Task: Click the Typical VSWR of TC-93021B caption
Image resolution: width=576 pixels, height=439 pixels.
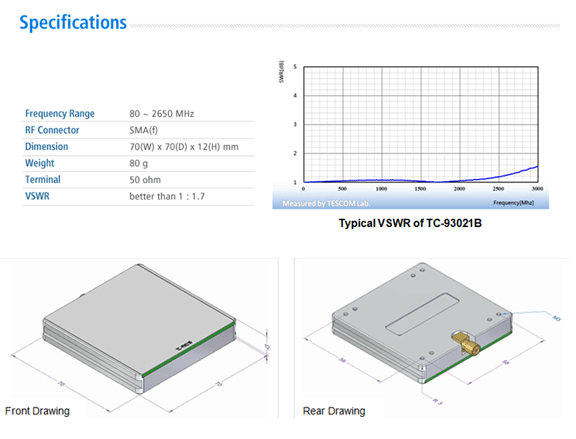Action: click(x=410, y=223)
